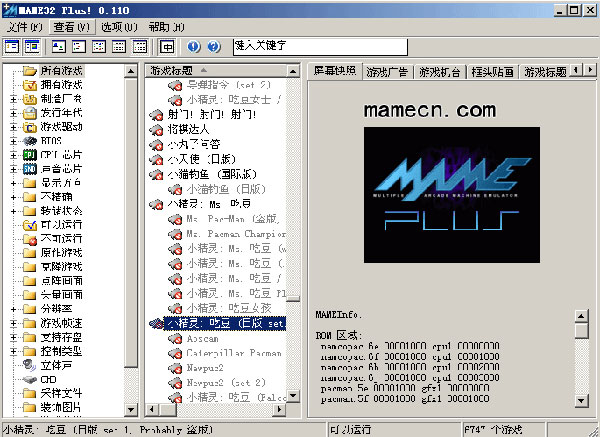
Task: Click the keyword search input field
Action: [320, 47]
